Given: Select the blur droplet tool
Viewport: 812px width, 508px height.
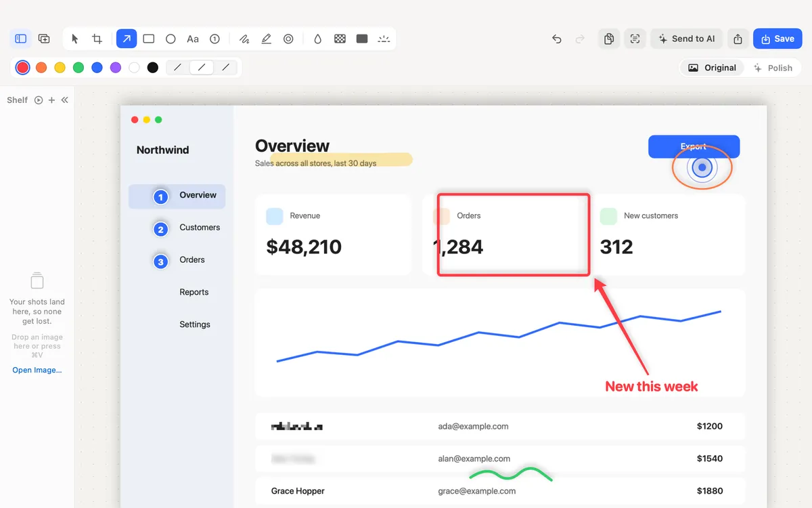Looking at the screenshot, I should click(317, 39).
